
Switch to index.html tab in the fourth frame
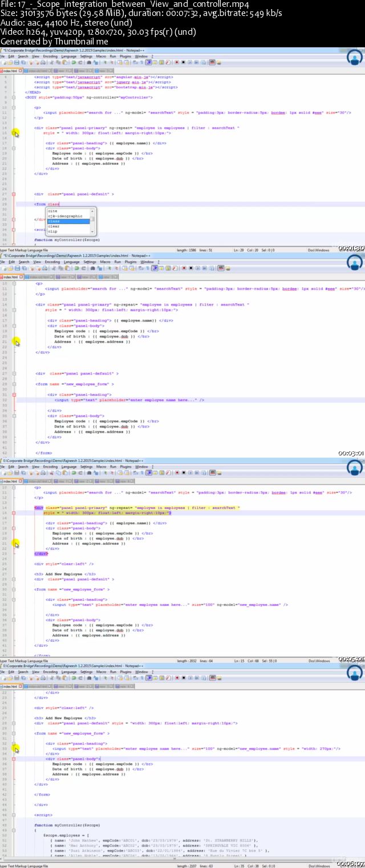tap(10, 686)
